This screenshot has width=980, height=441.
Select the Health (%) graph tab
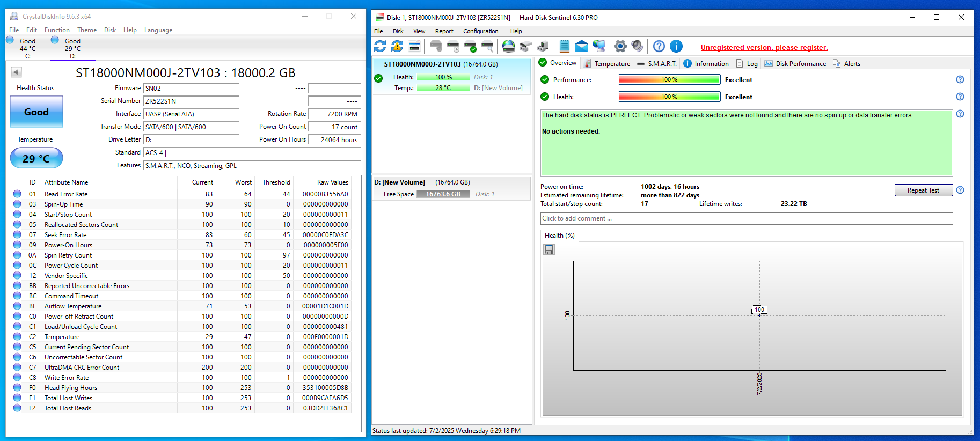[559, 235]
